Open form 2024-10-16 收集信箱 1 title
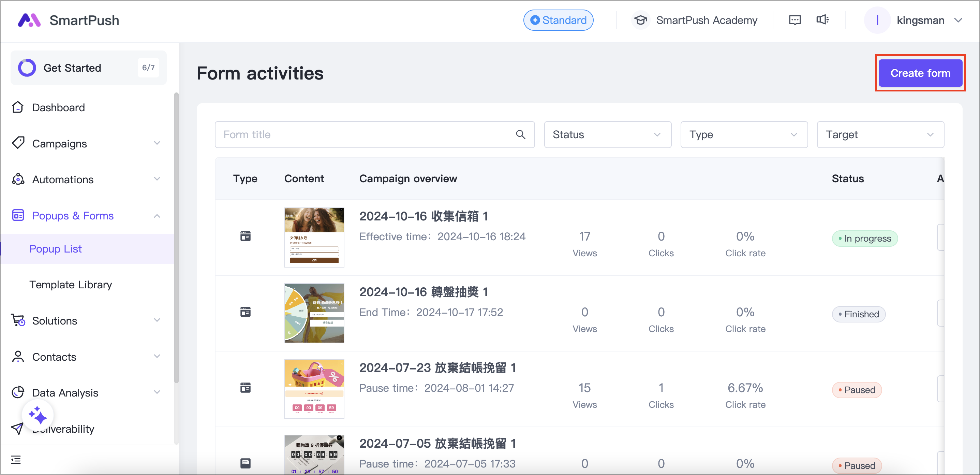Image resolution: width=980 pixels, height=475 pixels. point(424,216)
